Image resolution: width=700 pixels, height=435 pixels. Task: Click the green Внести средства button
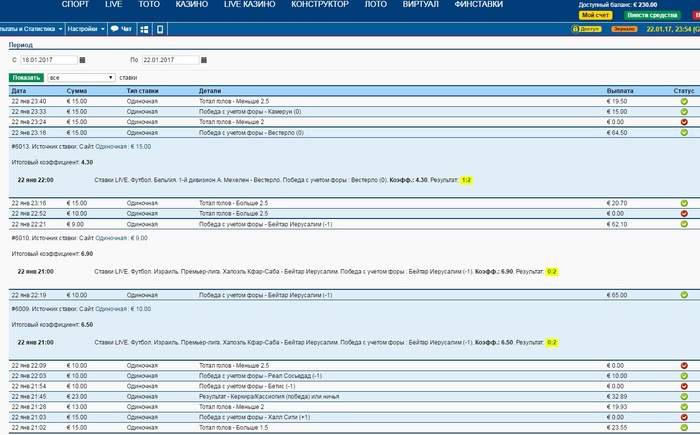coord(652,15)
